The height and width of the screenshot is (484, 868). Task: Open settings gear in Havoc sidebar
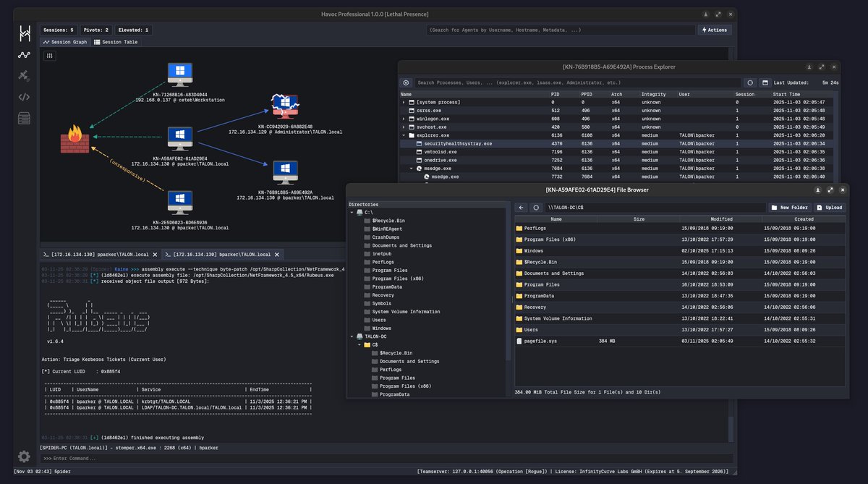pos(25,457)
